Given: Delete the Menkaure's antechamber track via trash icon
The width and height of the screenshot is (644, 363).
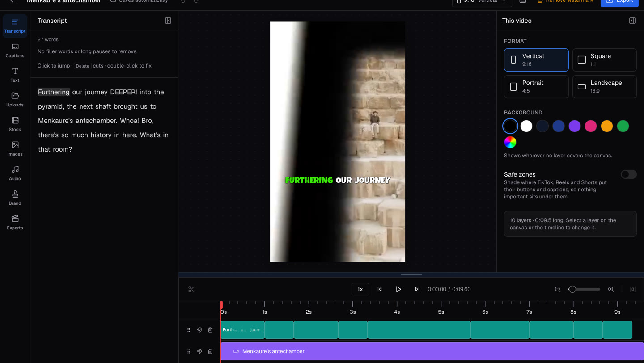Looking at the screenshot, I should (210, 351).
